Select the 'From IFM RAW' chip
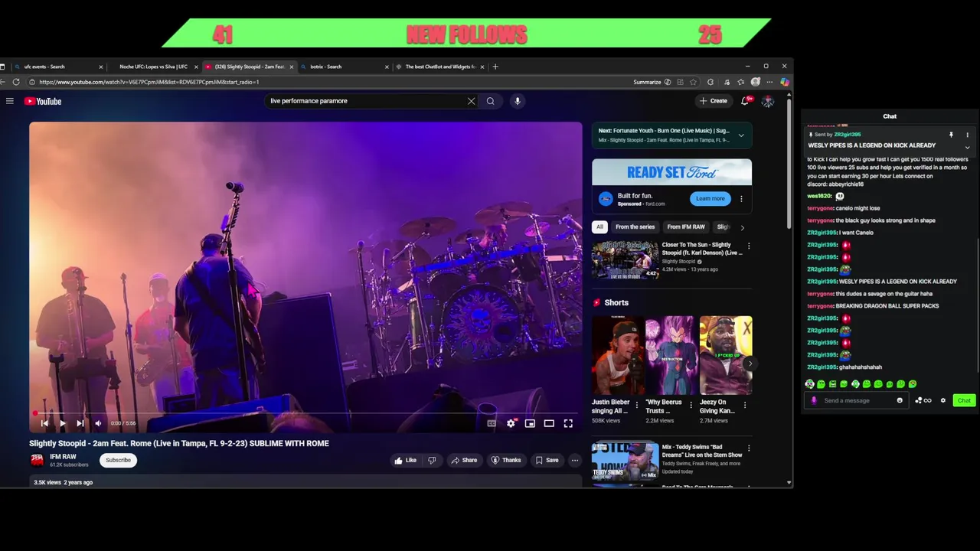 (685, 227)
